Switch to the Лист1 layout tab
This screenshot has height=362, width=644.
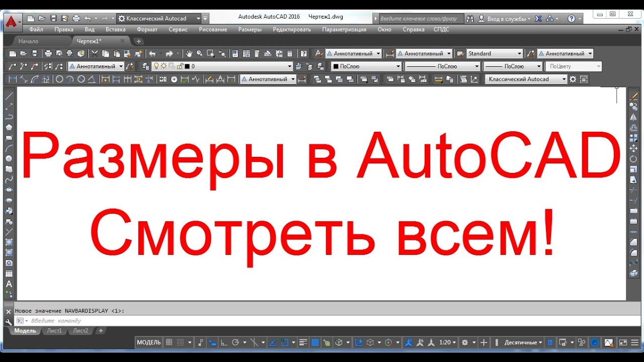(x=54, y=331)
